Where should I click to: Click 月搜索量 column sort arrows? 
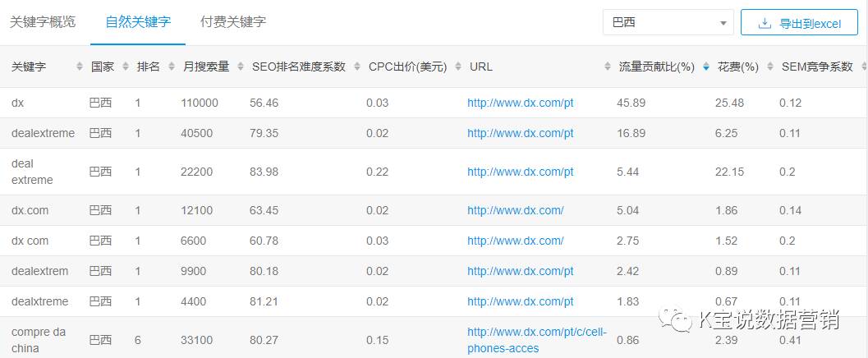click(239, 67)
